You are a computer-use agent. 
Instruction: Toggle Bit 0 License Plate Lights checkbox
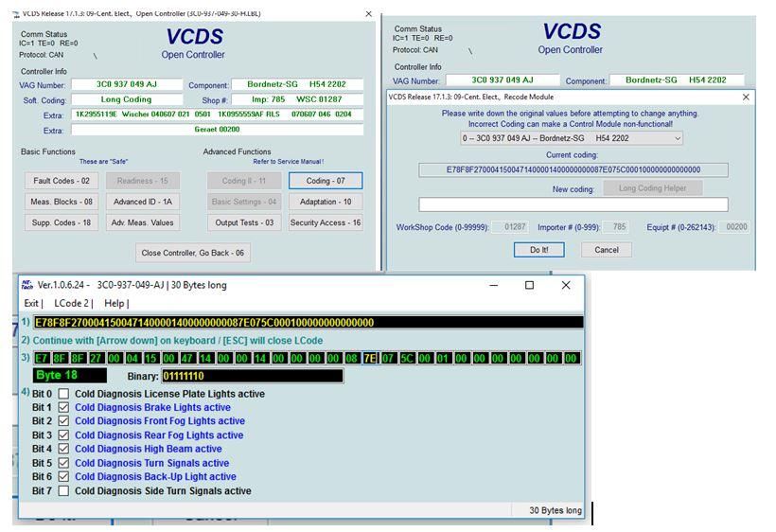click(63, 394)
